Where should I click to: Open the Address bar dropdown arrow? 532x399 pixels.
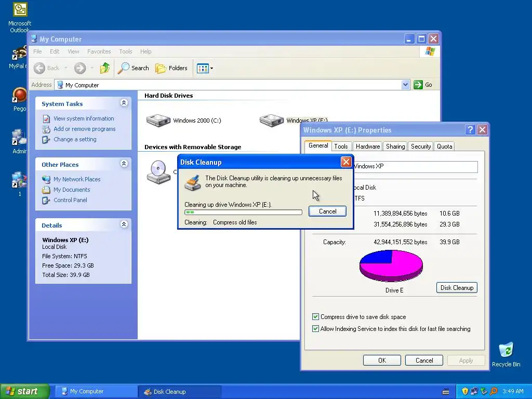405,85
